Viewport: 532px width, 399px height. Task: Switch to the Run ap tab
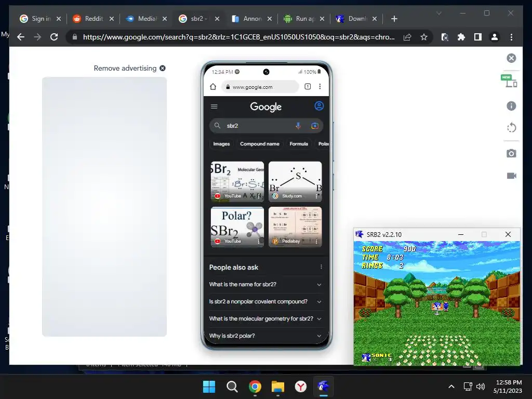pos(304,19)
